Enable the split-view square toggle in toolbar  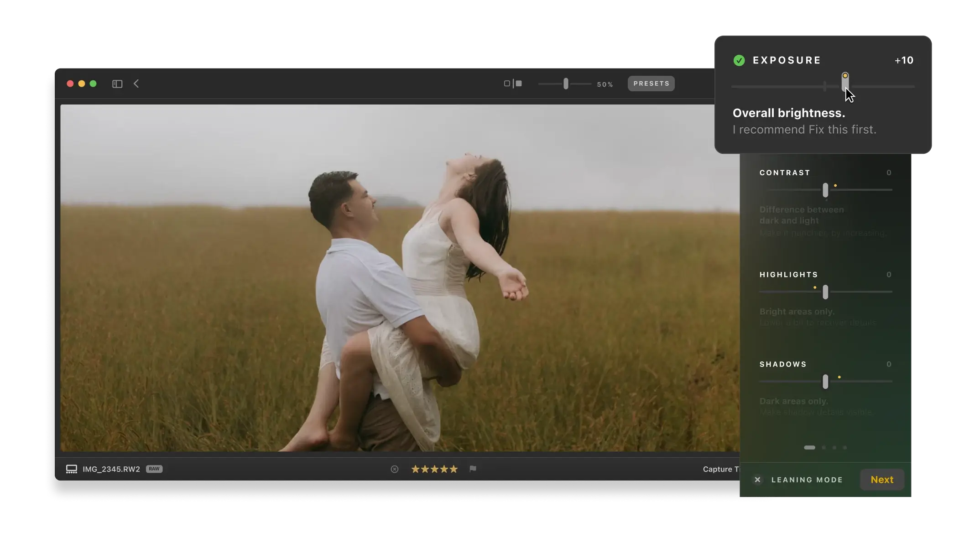(x=506, y=84)
